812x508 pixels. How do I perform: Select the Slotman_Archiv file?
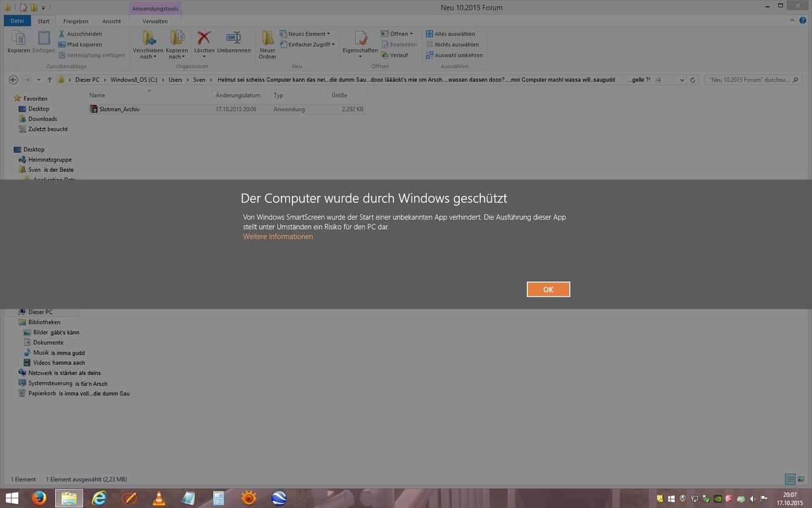coord(120,109)
